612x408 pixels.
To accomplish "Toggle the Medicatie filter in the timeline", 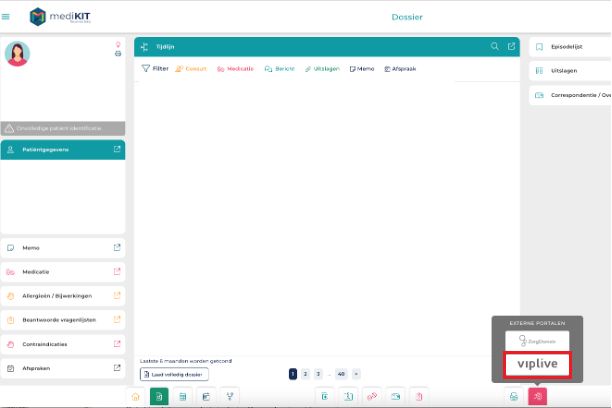I will click(x=235, y=69).
